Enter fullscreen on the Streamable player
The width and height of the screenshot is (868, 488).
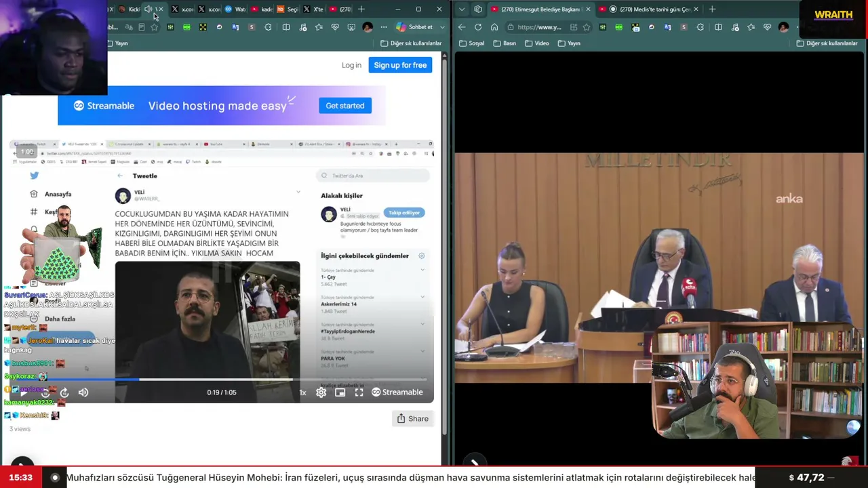point(359,392)
